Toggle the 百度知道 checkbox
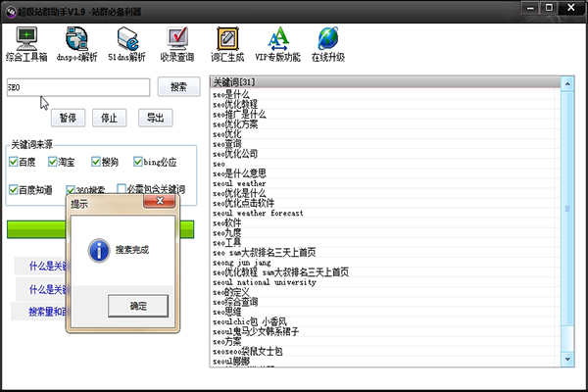This screenshot has height=392, width=588. click(14, 190)
